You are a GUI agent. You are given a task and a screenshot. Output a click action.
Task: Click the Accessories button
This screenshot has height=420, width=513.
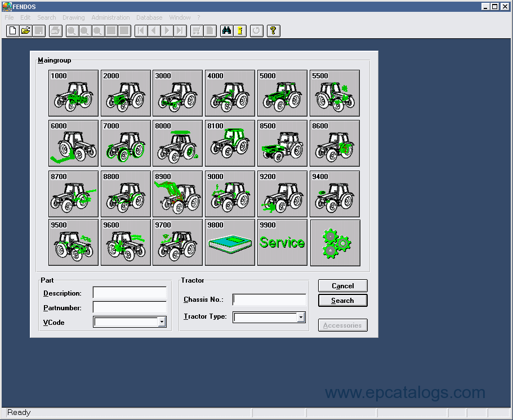click(342, 325)
